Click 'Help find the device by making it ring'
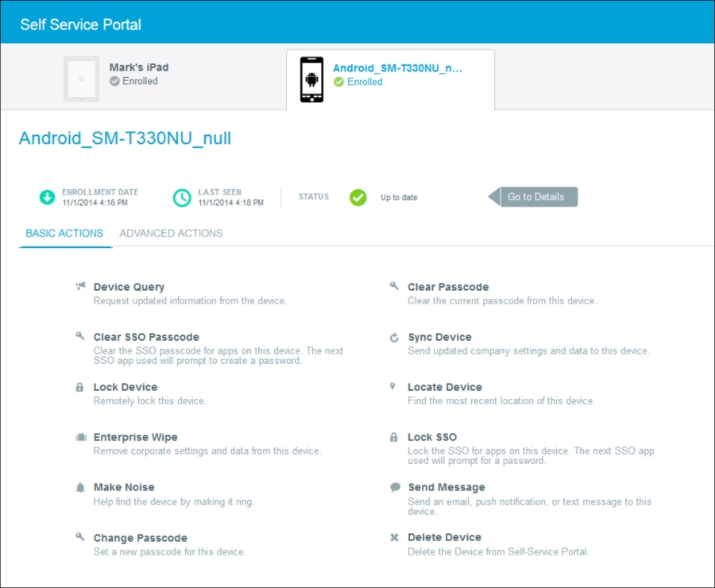Screen dimensions: 715x588 point(174,501)
